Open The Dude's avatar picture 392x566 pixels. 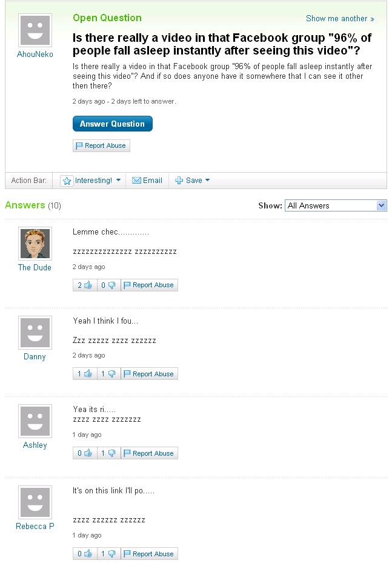(x=35, y=244)
